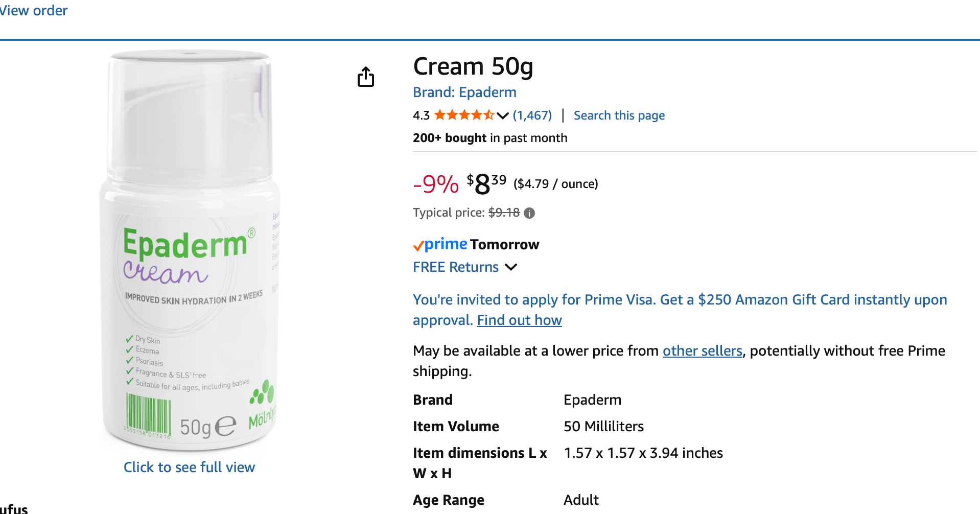Click the Epaderm Cream product image

coord(190,250)
